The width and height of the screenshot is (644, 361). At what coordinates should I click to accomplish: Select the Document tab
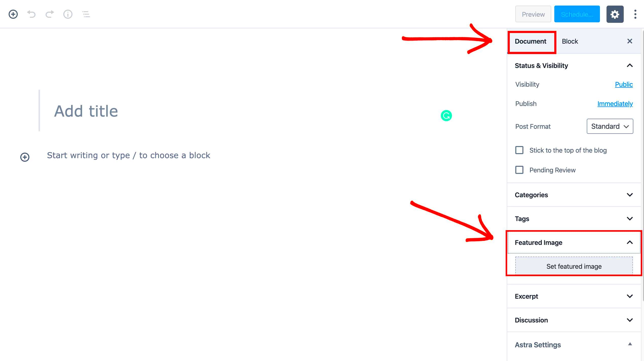point(530,41)
